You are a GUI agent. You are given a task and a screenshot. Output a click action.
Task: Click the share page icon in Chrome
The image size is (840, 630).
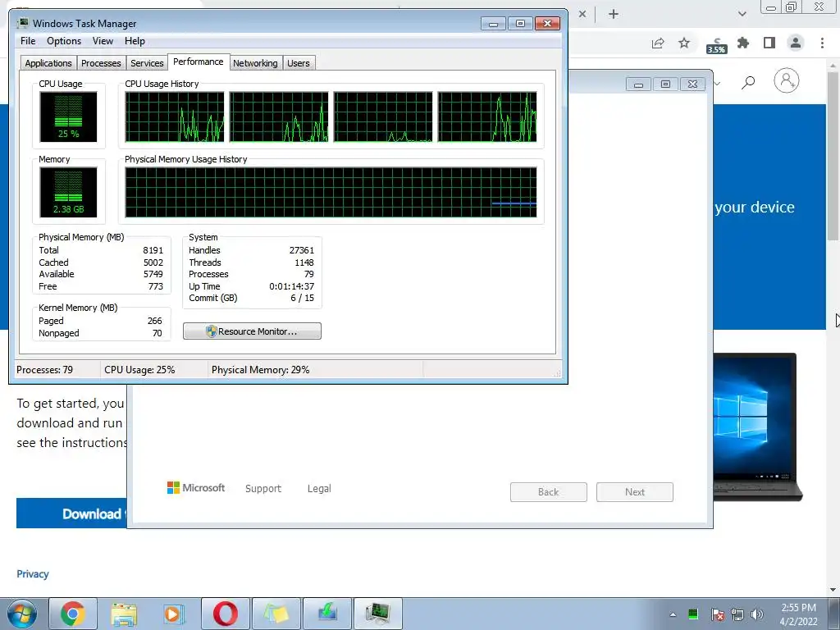[658, 43]
